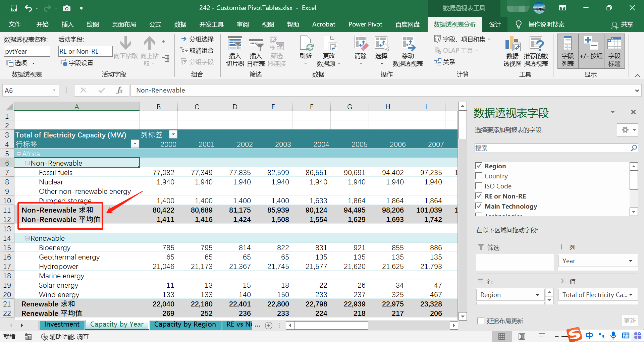Viewport: 644px width, 342px height.
Task: Check the Country field checkbox
Action: (479, 176)
